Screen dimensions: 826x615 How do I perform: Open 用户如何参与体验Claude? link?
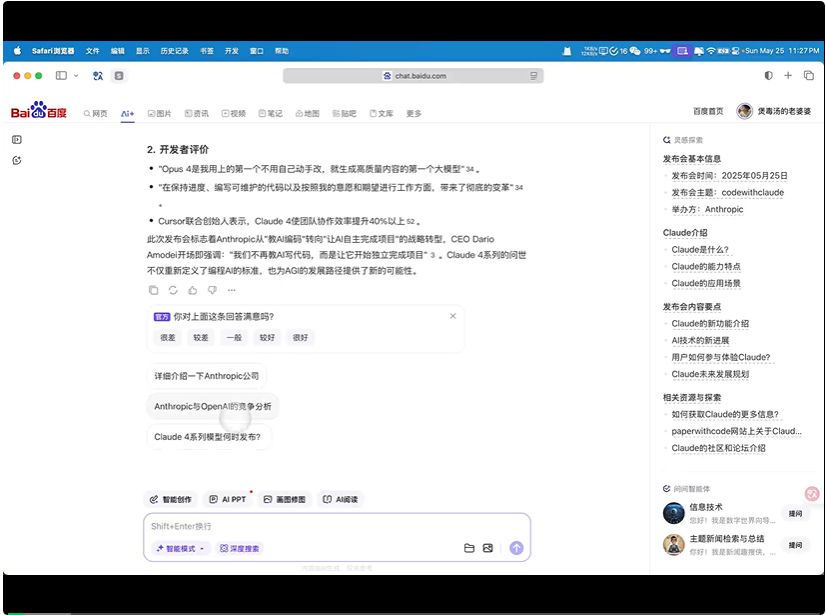[721, 357]
